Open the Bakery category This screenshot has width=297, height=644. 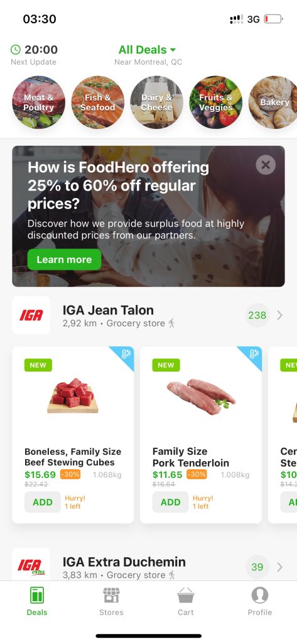click(x=273, y=103)
